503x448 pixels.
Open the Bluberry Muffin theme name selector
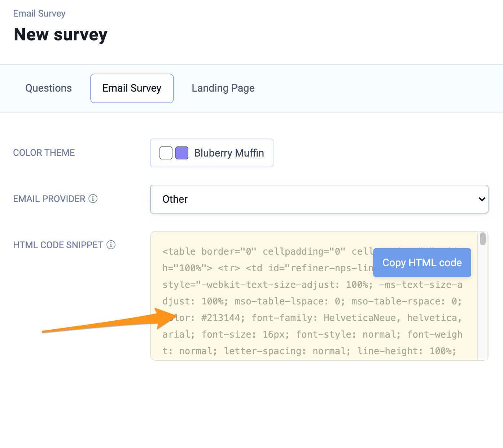(229, 153)
